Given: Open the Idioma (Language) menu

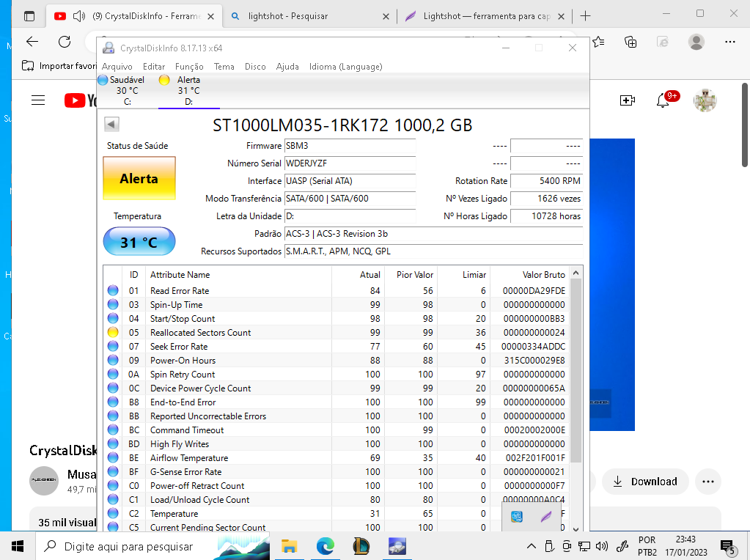Looking at the screenshot, I should (345, 67).
